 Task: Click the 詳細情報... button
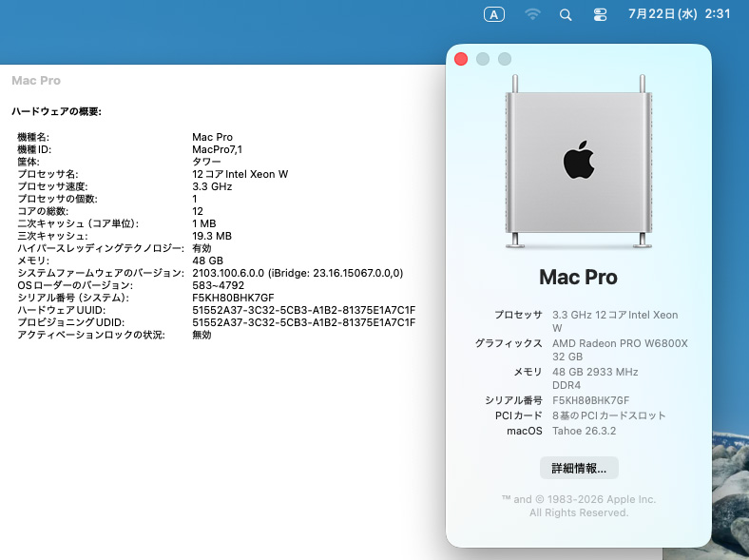(x=579, y=468)
